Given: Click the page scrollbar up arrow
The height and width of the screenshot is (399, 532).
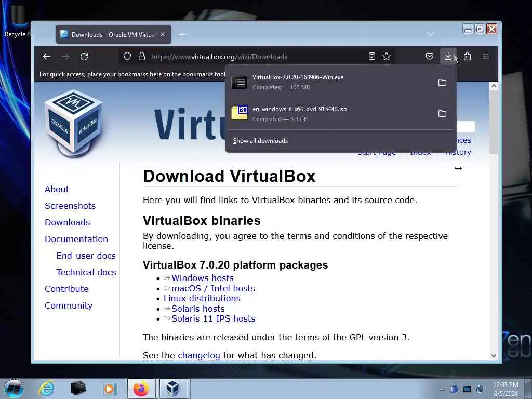Looking at the screenshot, I should pyautogui.click(x=494, y=86).
